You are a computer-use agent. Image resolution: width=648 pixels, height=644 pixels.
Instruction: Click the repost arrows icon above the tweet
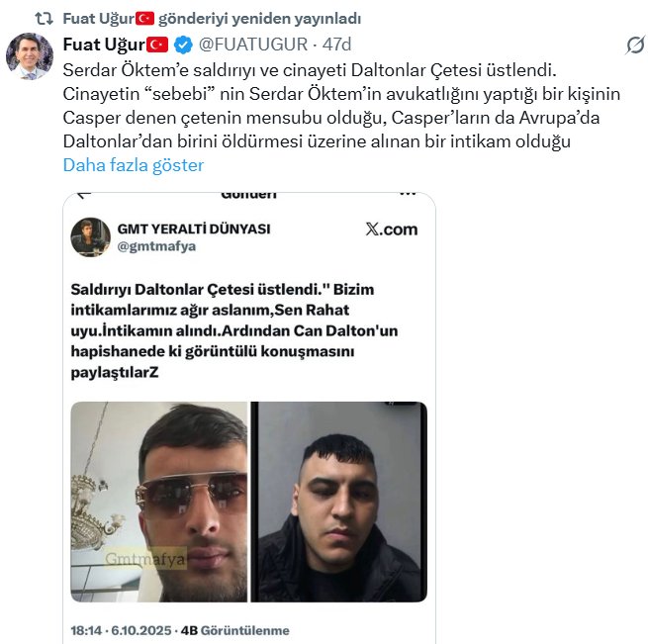[44, 19]
